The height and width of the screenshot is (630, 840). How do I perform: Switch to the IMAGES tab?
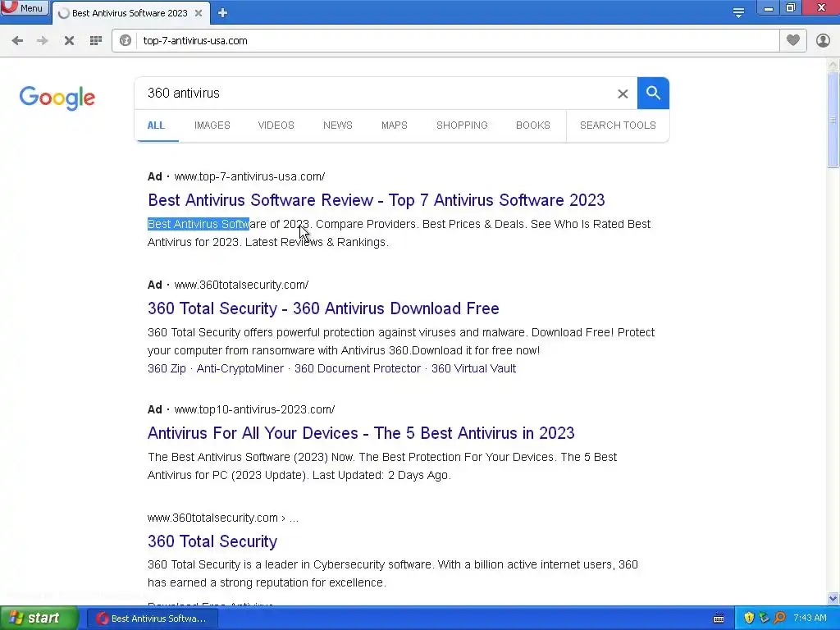point(212,126)
